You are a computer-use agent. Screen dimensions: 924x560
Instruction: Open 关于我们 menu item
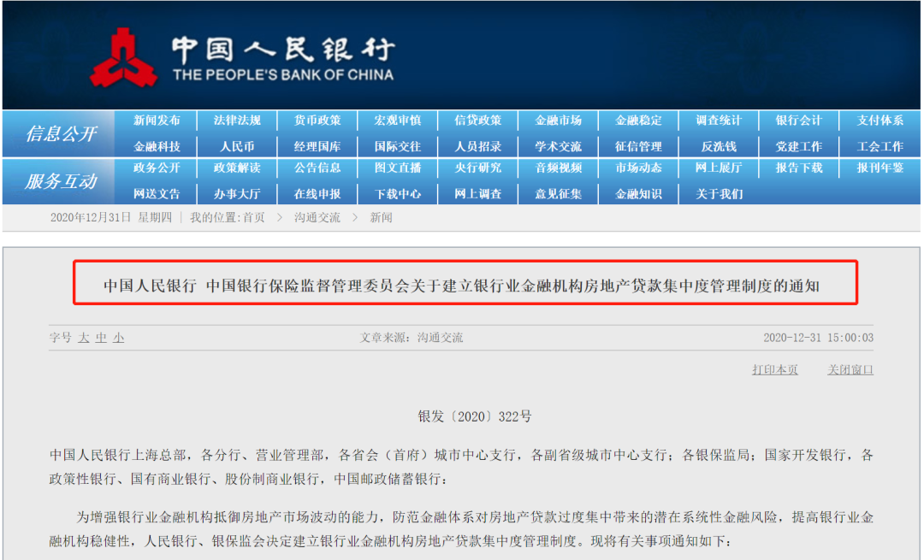point(719,194)
